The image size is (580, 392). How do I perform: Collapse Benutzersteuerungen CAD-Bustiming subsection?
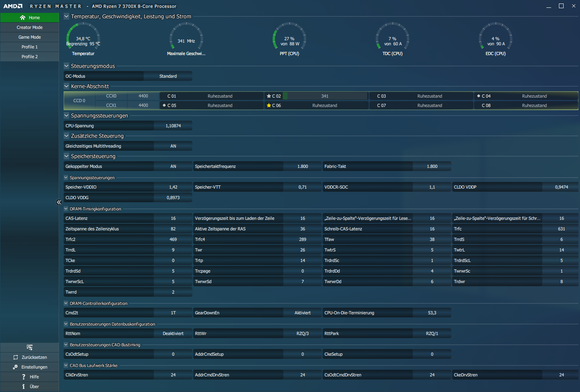(66, 345)
